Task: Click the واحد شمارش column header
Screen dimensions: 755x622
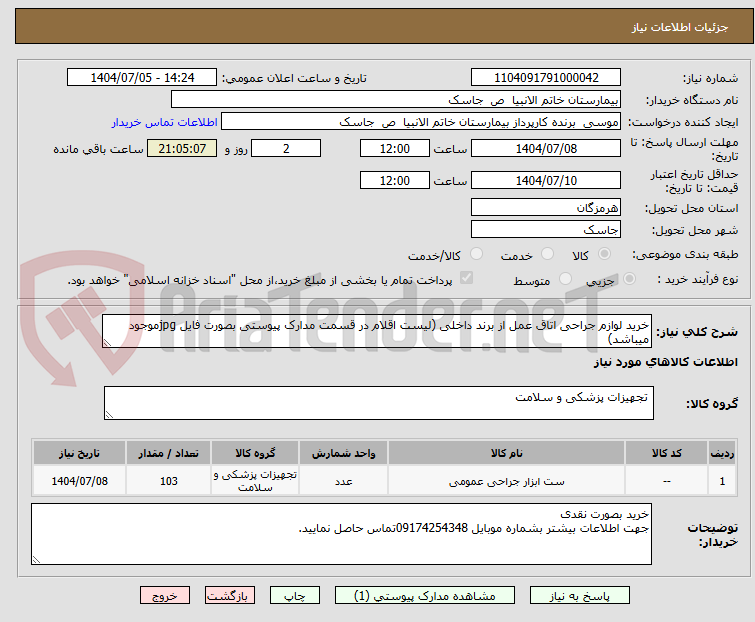Action: coord(343,453)
